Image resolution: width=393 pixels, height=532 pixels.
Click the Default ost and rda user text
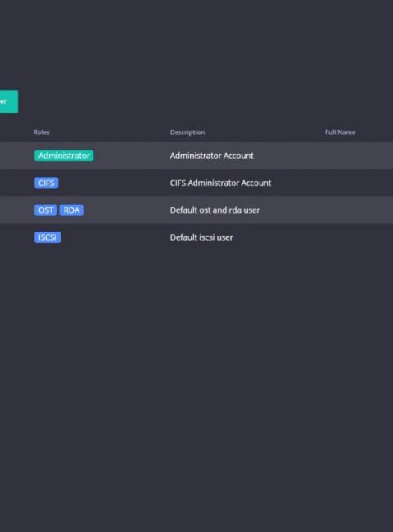215,210
